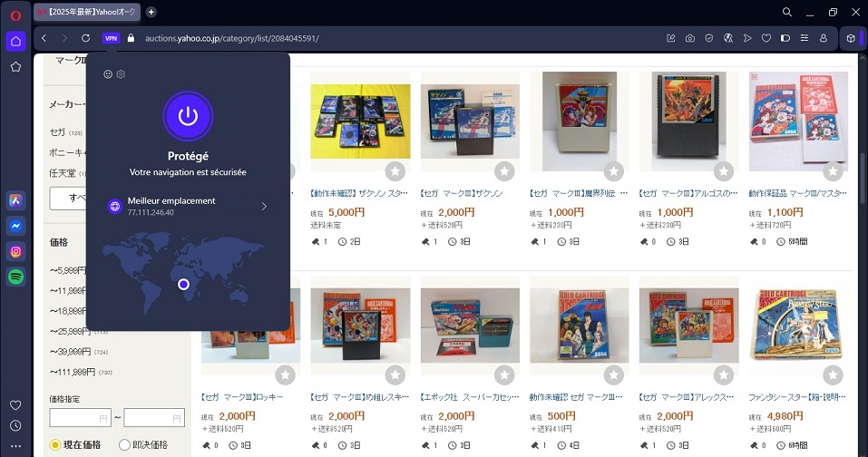Reload the Yahoo Auctions page
Viewport: 868px width, 457px height.
coord(85,38)
